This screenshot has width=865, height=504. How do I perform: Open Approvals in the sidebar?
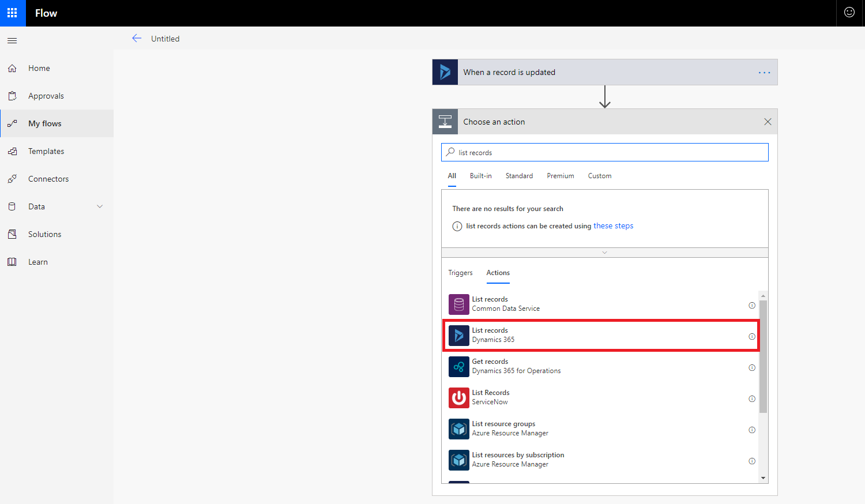pos(57,96)
